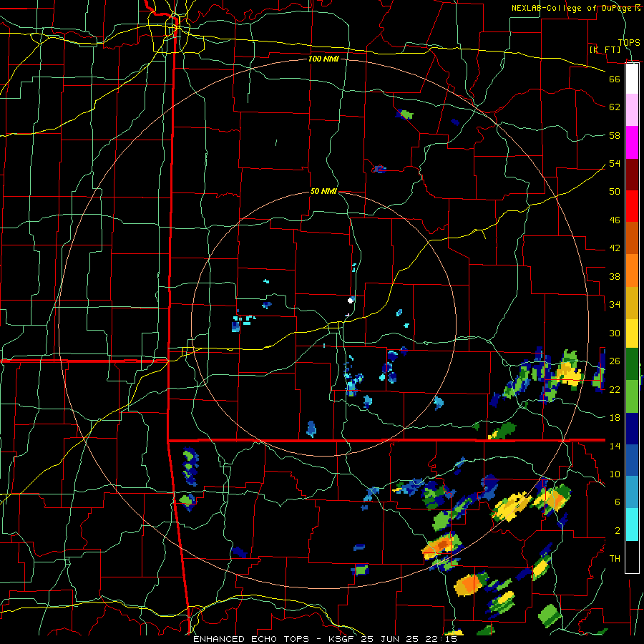Select the yellow legend swatch
Screen dimensions: 644x644
(632, 333)
